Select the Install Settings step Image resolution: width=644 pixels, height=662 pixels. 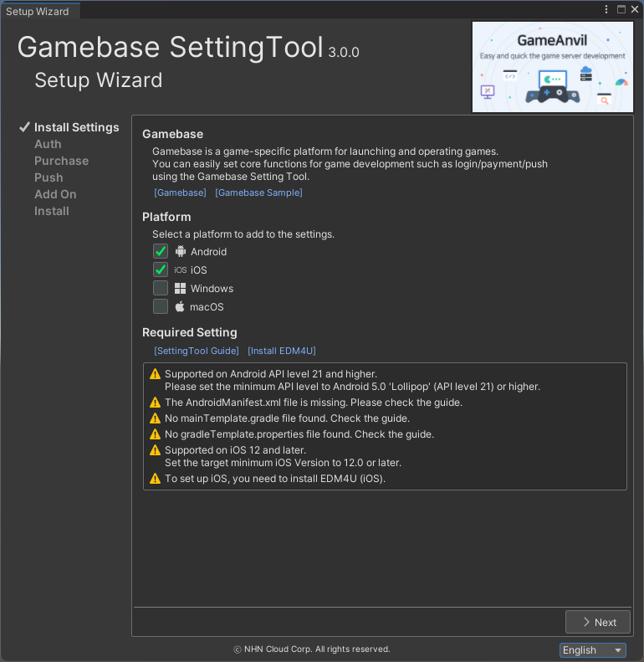coord(76,127)
